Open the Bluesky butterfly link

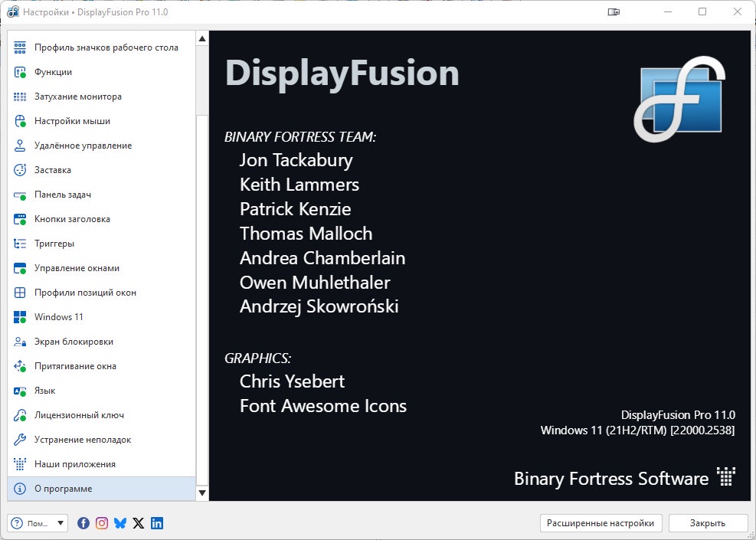[120, 523]
